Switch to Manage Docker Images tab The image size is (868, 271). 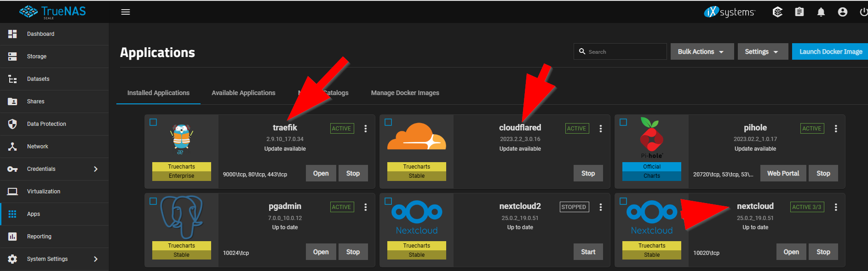pyautogui.click(x=405, y=93)
